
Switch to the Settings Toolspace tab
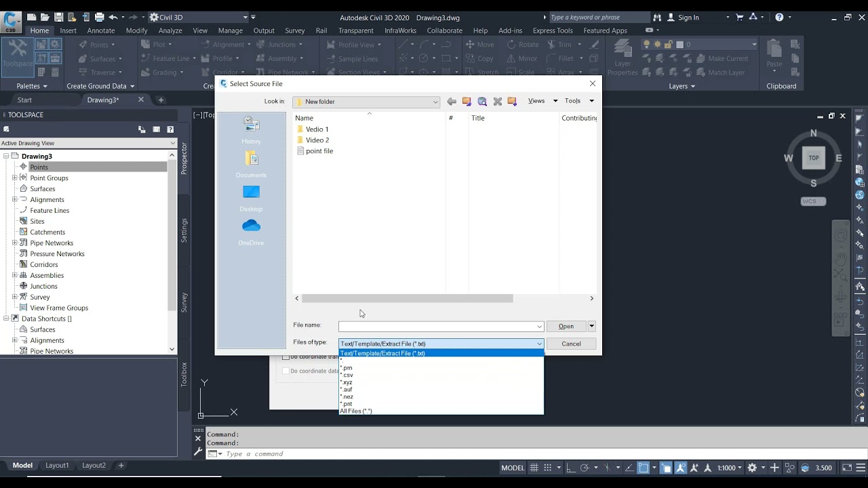pyautogui.click(x=184, y=230)
